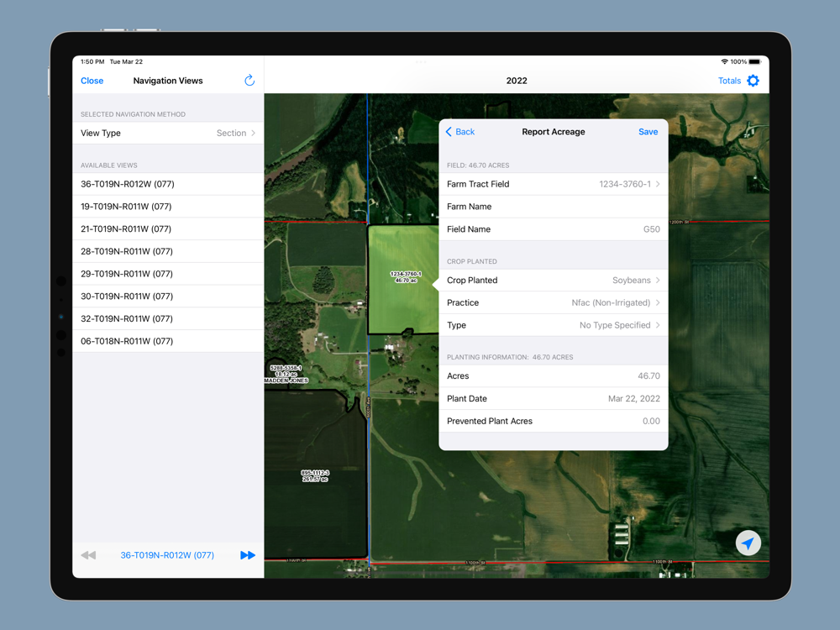Tap the 2022 year title
840x630 pixels.
point(517,81)
